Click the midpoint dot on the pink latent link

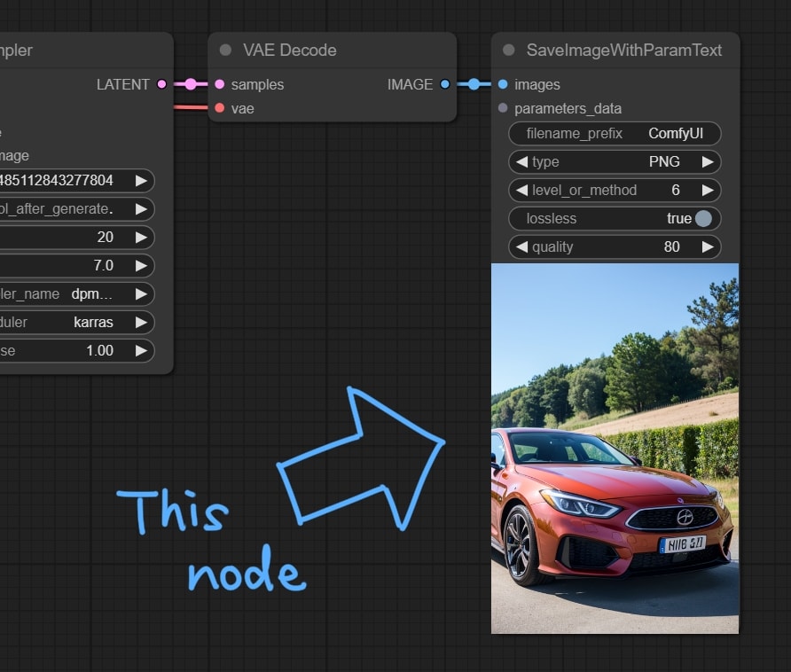[190, 84]
